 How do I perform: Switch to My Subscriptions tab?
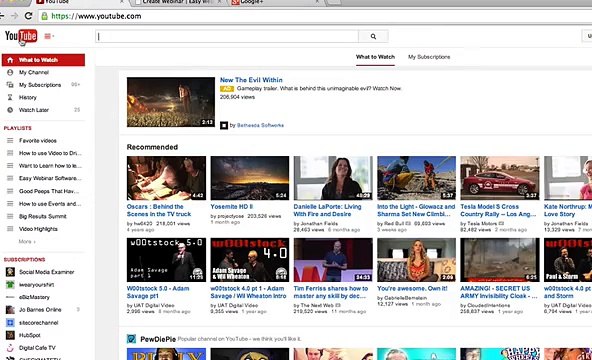click(429, 57)
